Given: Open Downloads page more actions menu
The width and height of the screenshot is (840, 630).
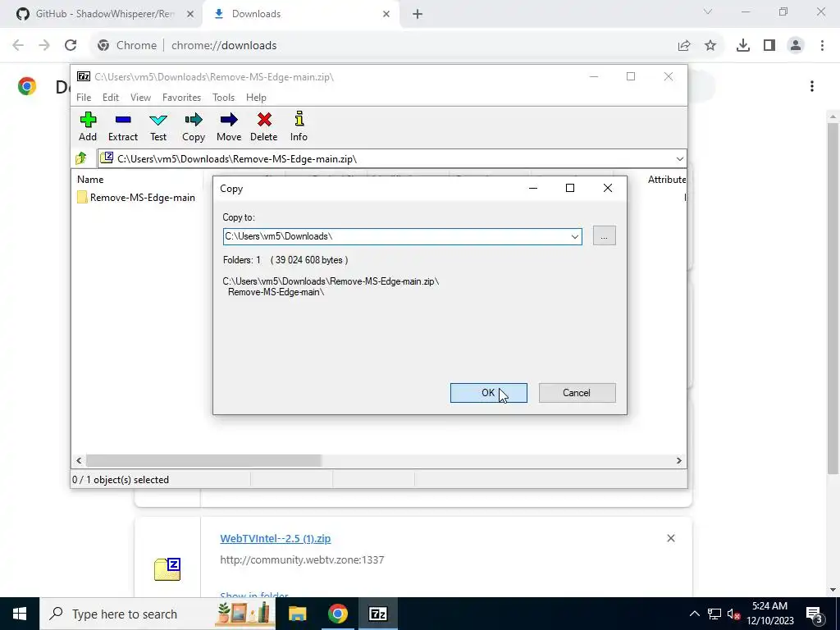Looking at the screenshot, I should coord(812,86).
